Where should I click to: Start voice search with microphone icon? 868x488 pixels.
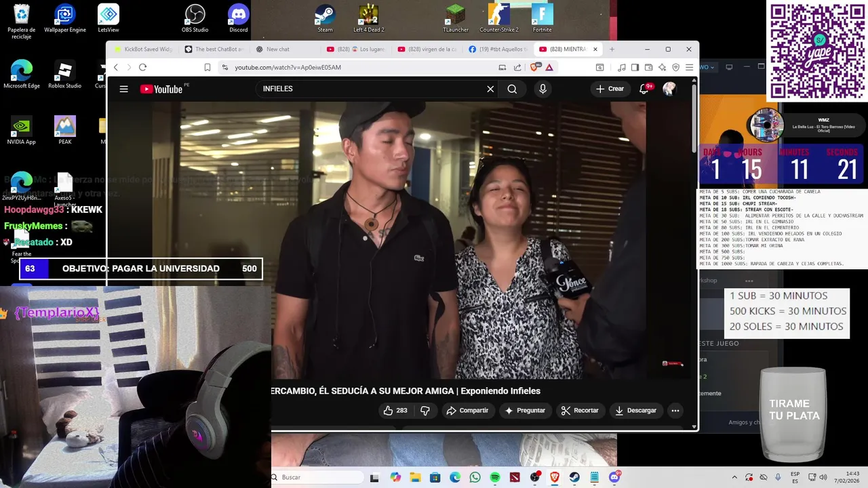click(x=542, y=89)
